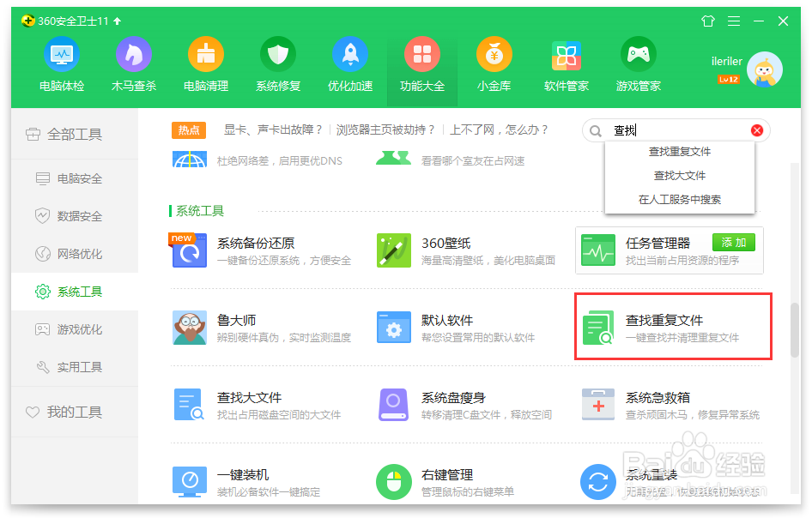
Task: Open 系统盘瘦身 disk icon
Action: (x=394, y=405)
